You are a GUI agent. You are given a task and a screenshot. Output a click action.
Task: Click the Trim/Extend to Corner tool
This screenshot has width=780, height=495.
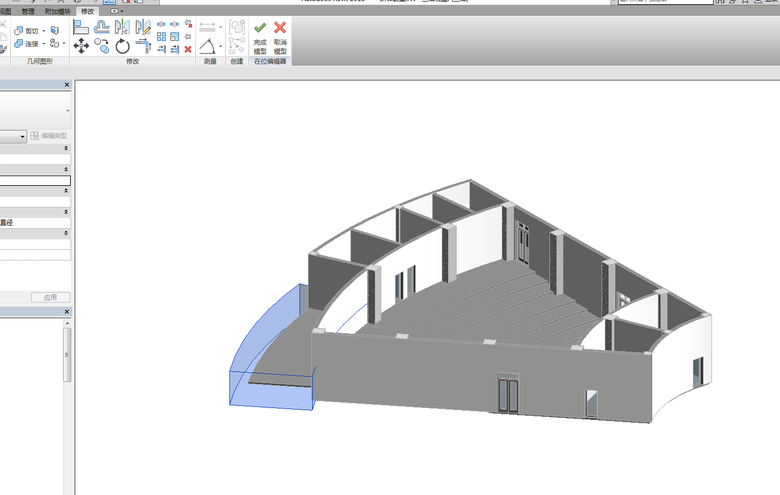click(143, 46)
